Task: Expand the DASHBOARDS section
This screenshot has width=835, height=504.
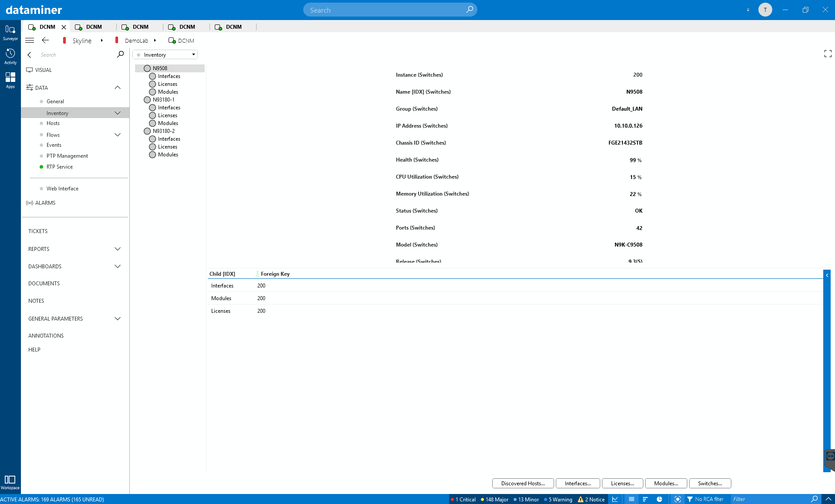Action: coord(118,267)
